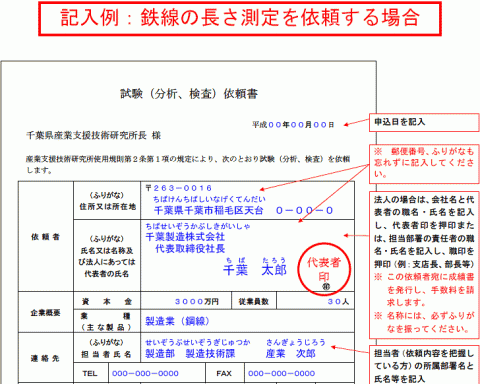Click the 業種(主な製品) label cell
Image resolution: width=480 pixels, height=384 pixels.
coord(107,321)
